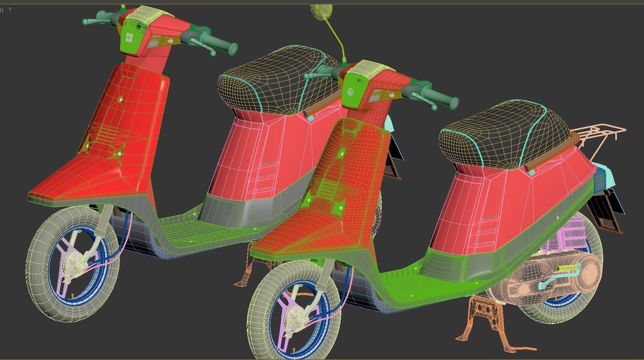
Task: Select the black seat of the left scooter
Action: [279, 80]
